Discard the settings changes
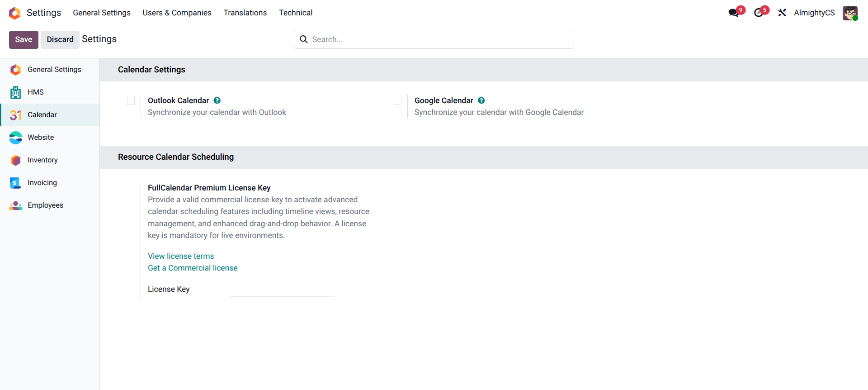The width and height of the screenshot is (868, 390). (x=60, y=39)
